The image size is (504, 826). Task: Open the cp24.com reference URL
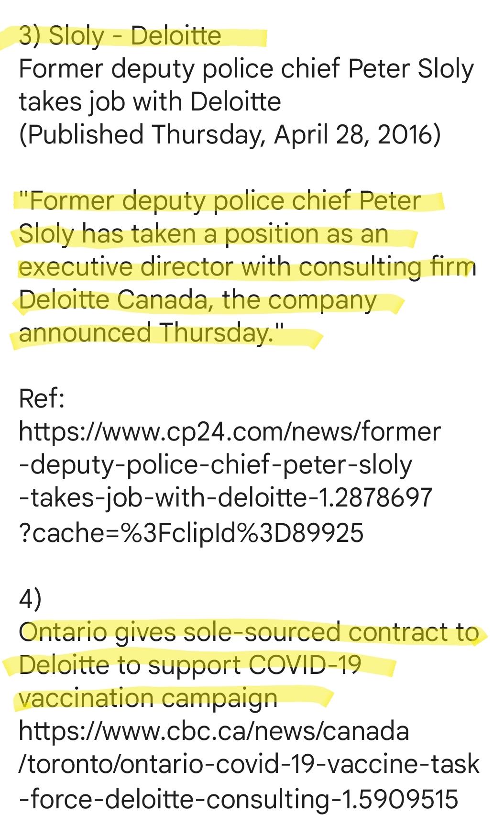click(x=230, y=481)
